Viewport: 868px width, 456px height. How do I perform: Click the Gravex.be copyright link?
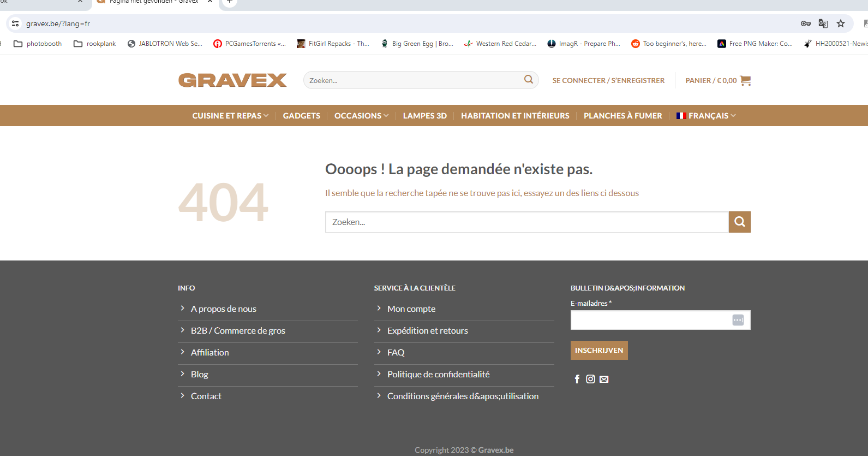tap(496, 450)
